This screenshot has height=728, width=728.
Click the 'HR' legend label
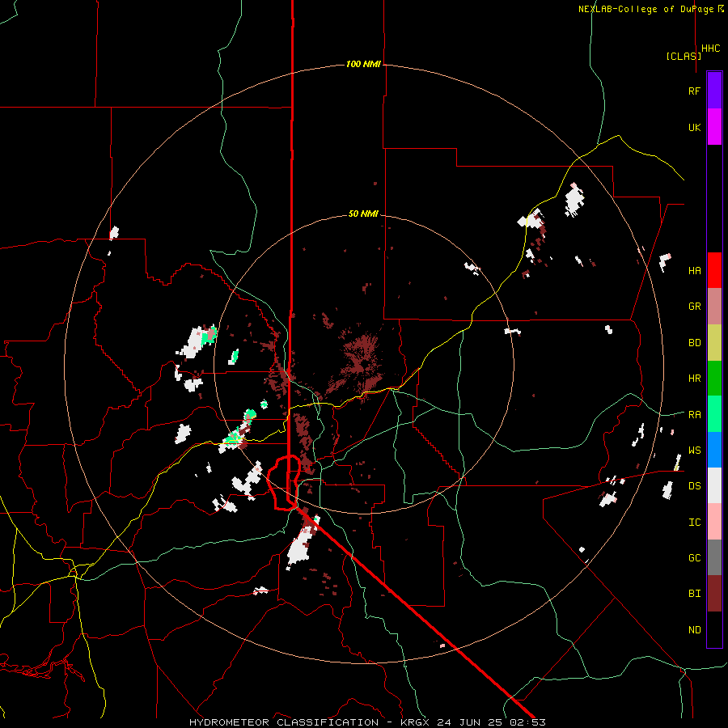(x=694, y=379)
